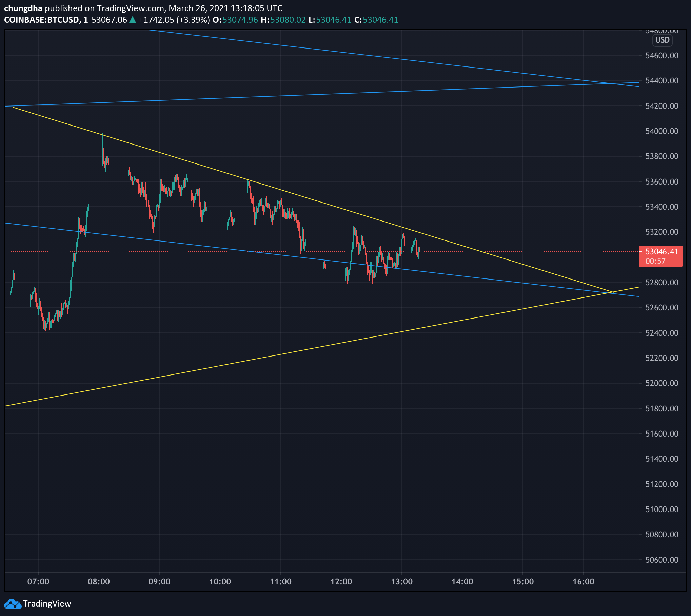Click the 53400.00 price axis label
The image size is (691, 616).
(x=662, y=207)
